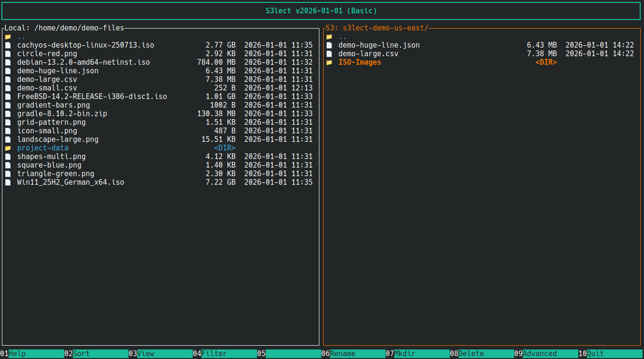644x359 pixels.
Task: Click the parent folder icon in the S3 panel
Action: point(329,36)
